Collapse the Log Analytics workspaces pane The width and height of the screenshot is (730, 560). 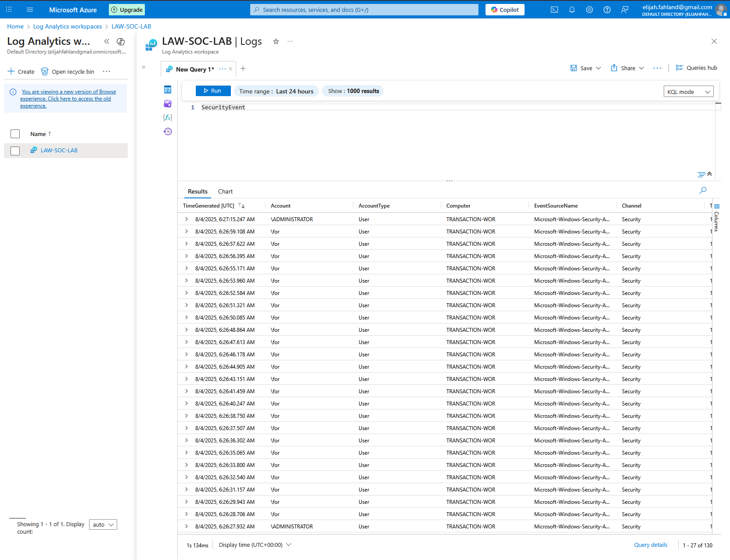pos(107,41)
